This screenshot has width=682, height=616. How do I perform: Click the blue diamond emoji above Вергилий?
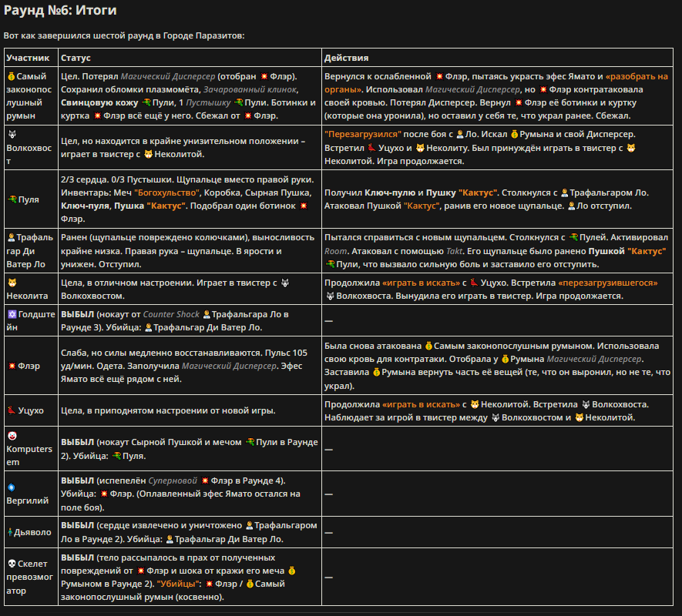point(12,487)
